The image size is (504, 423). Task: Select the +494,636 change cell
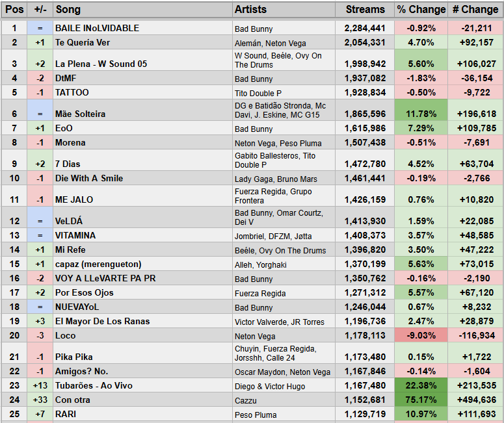475,400
